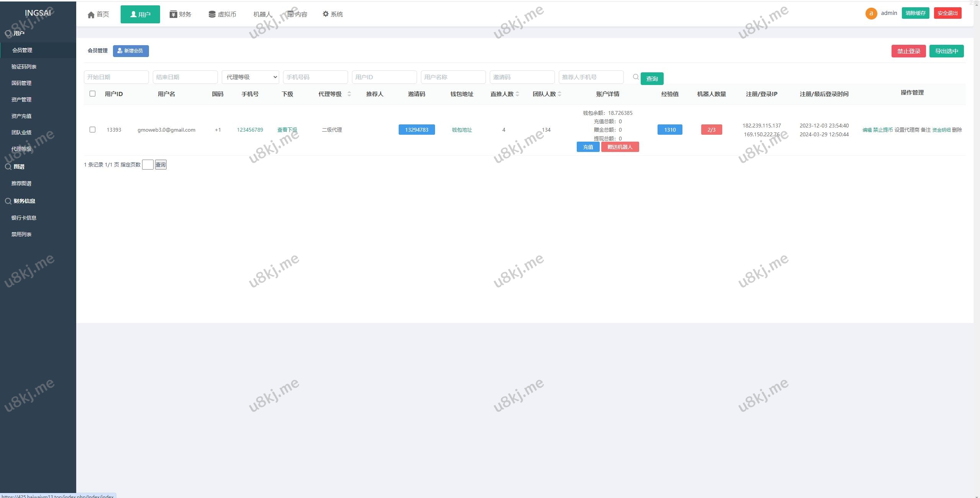Click the 内容 content list icon

click(291, 14)
